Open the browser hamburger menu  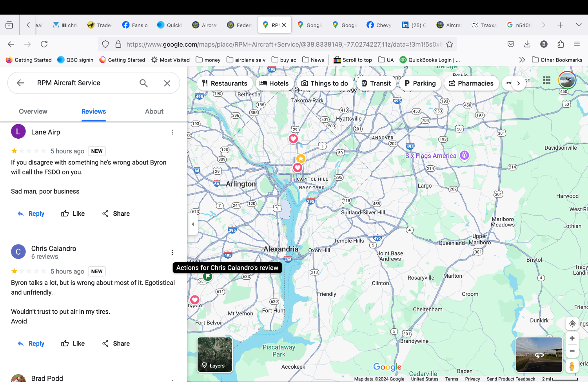click(x=577, y=44)
